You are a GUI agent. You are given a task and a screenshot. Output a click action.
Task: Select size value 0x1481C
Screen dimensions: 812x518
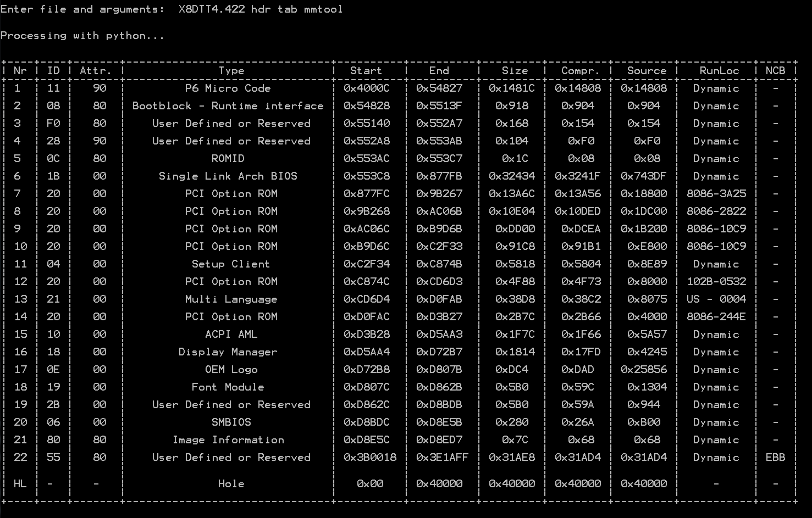click(511, 88)
